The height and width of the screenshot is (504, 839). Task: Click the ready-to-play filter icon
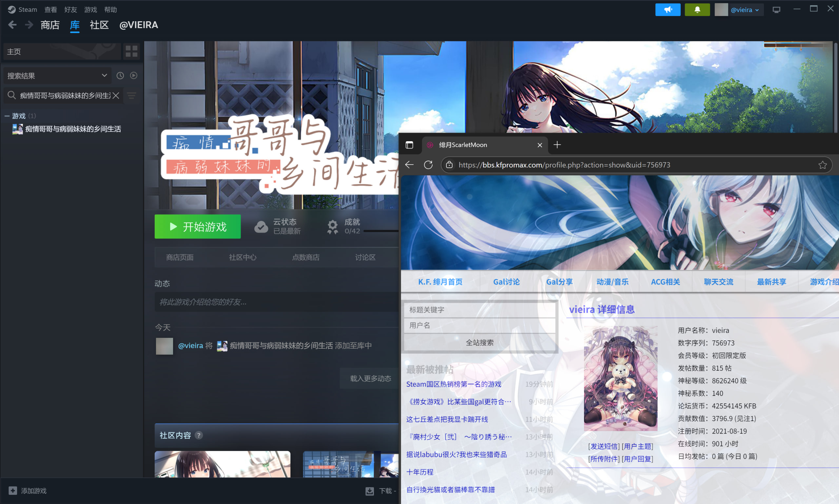click(133, 75)
